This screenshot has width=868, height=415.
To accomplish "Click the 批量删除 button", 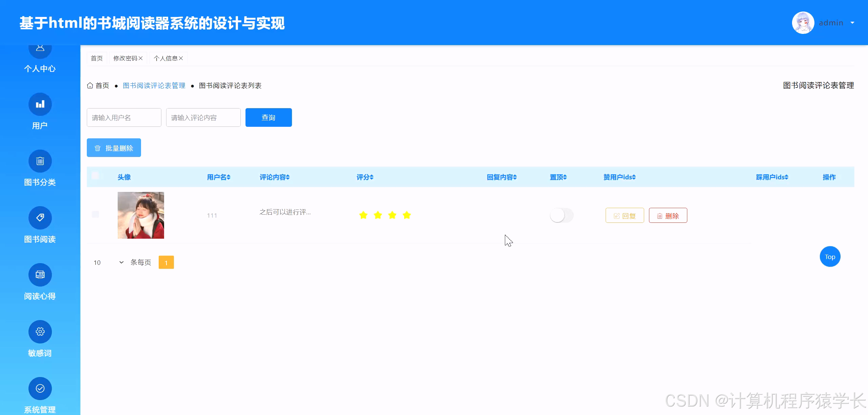I will [114, 148].
